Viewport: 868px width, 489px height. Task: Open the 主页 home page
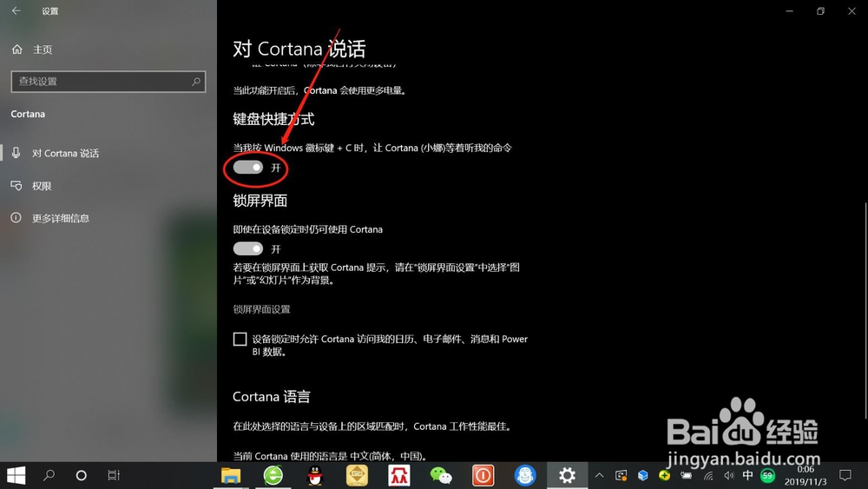pyautogui.click(x=32, y=50)
